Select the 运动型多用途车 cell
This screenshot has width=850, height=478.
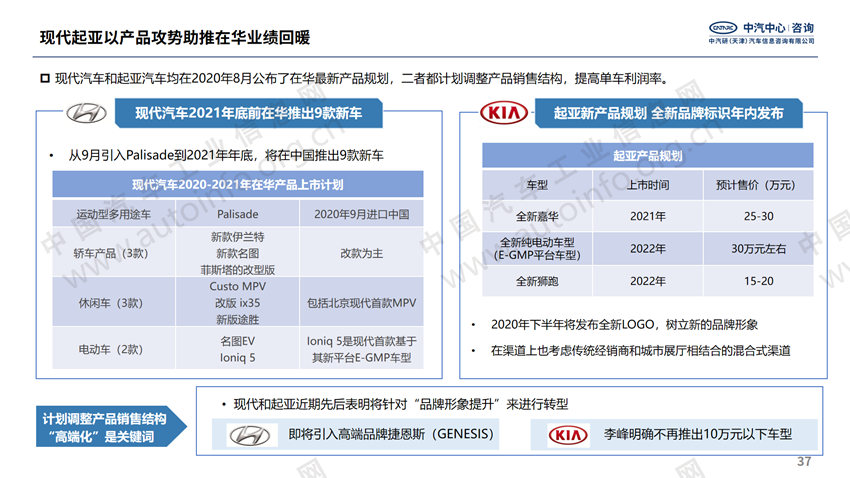114,214
